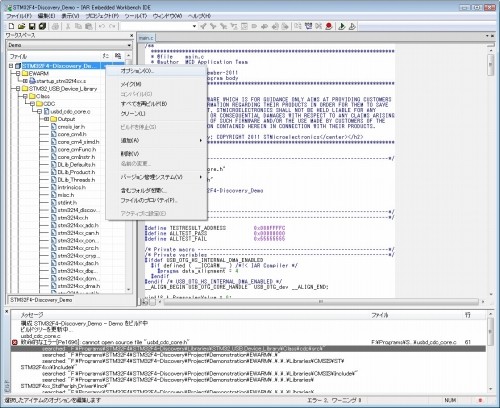Click the Compile toolbar icon
The width and height of the screenshot is (500, 408).
(x=298, y=26)
